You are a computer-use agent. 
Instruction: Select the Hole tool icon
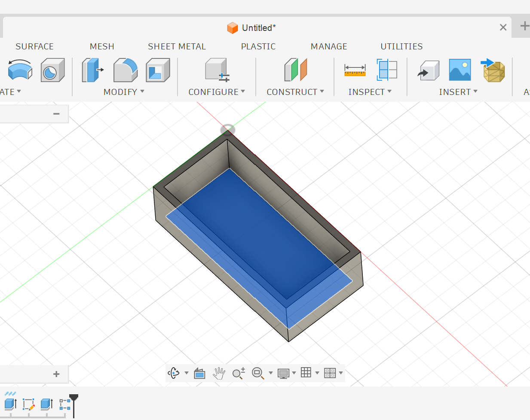(x=52, y=70)
